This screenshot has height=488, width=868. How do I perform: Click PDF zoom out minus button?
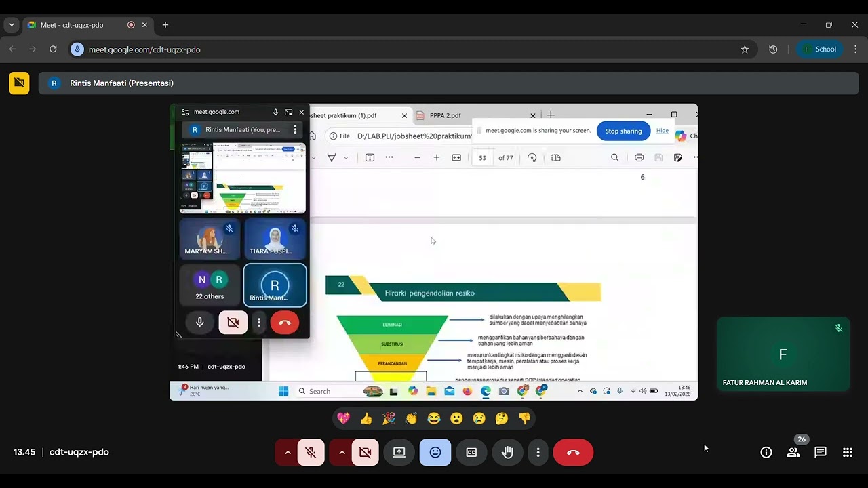coord(417,157)
